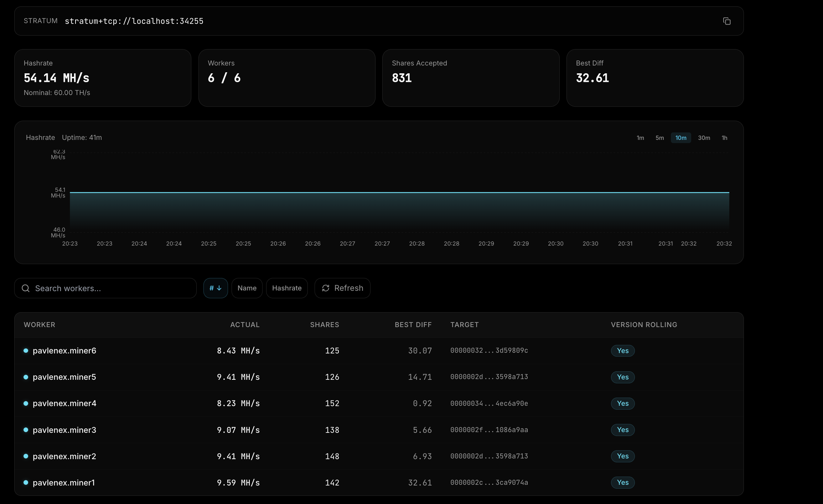Toggle version rolling for pavlenex.miner1

(622, 483)
